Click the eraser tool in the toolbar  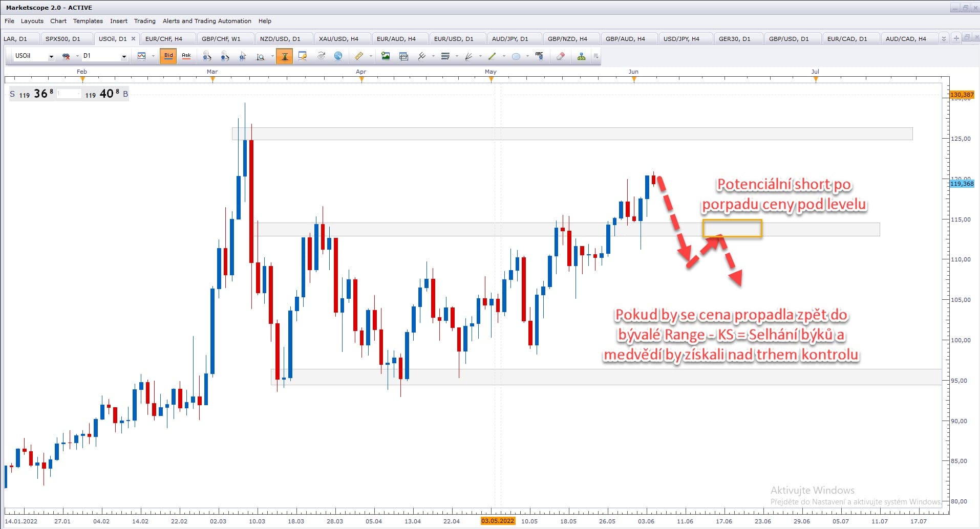(561, 56)
